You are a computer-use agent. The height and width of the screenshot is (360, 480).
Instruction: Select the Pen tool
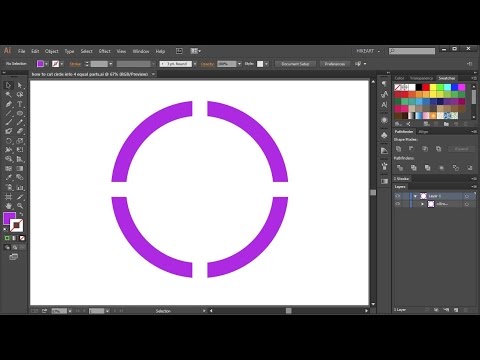pyautogui.click(x=8, y=104)
